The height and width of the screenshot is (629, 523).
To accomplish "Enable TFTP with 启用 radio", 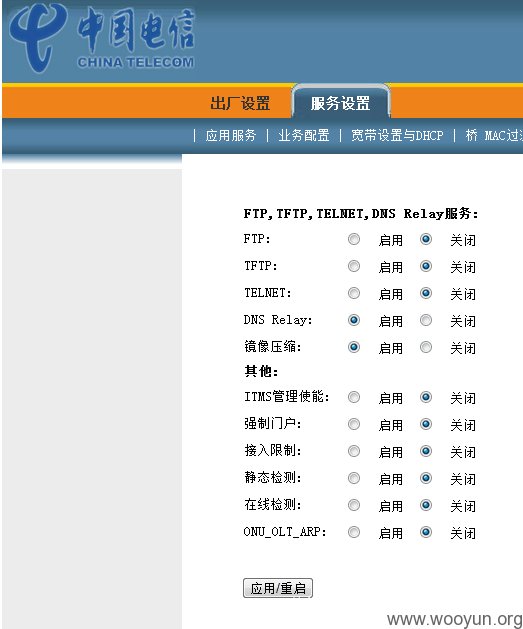I will tap(354, 266).
